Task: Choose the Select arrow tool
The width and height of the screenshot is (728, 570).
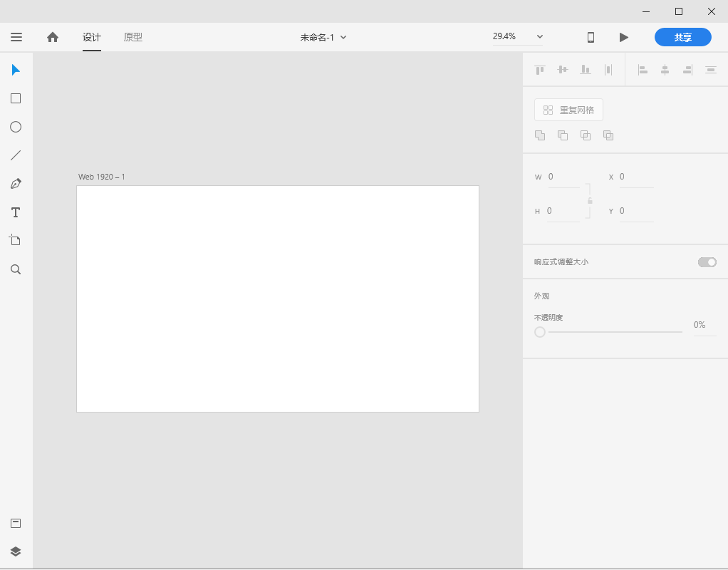Action: coord(16,70)
